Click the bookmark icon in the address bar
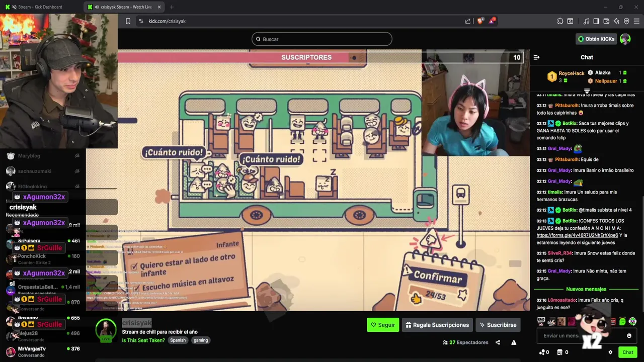The width and height of the screenshot is (644, 362). click(128, 21)
